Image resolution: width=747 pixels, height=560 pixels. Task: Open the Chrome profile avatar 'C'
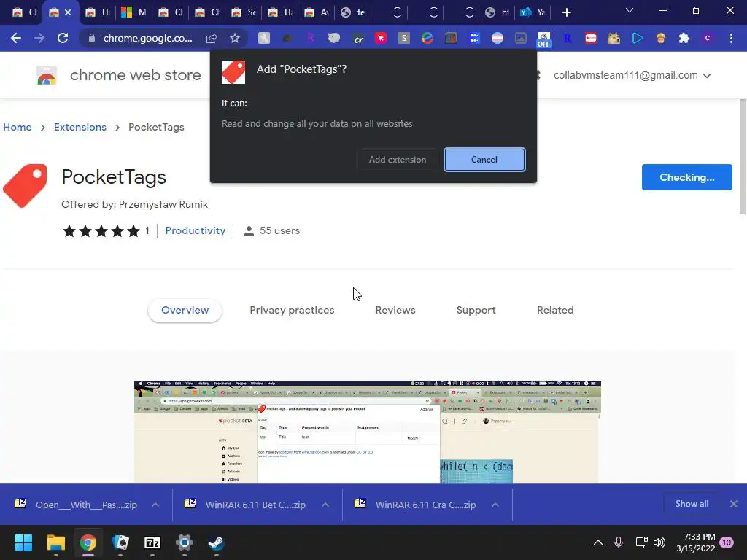[708, 38]
